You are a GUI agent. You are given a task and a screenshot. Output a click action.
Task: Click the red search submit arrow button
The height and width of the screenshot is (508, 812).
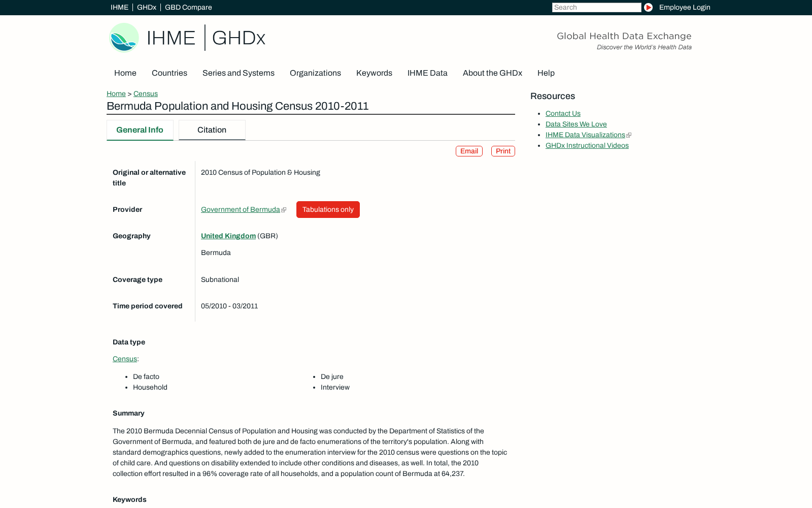[648, 8]
